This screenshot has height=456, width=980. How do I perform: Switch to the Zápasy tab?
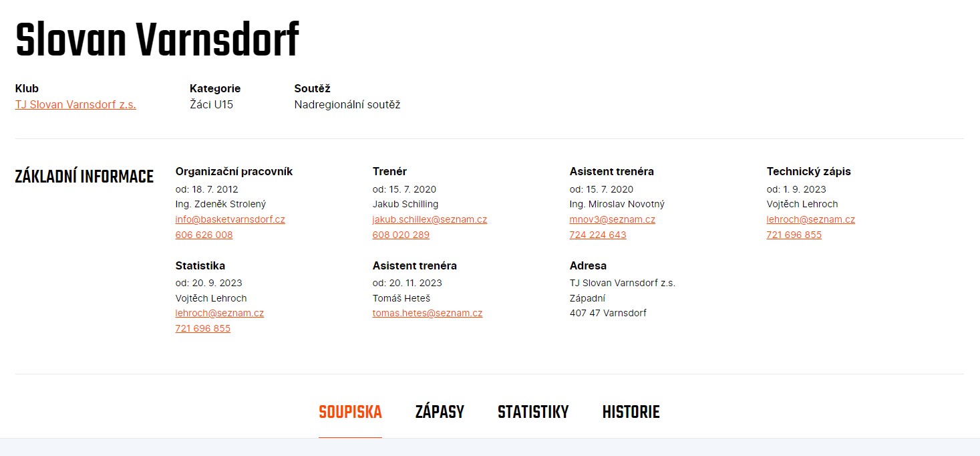440,412
